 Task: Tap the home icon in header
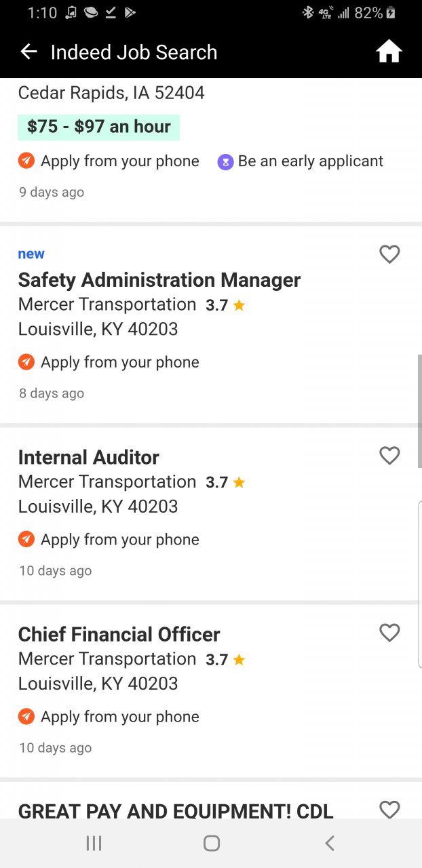pyautogui.click(x=389, y=52)
